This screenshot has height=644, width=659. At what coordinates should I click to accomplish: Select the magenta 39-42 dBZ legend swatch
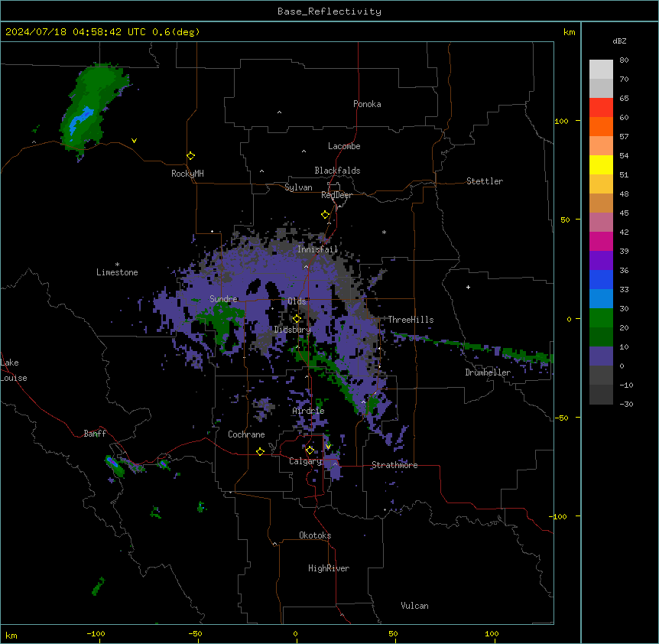click(601, 241)
